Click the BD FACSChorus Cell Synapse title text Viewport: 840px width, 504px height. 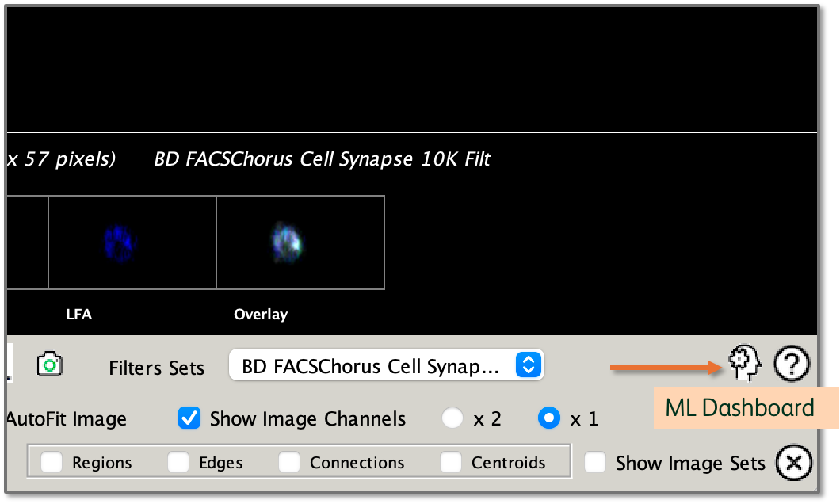coord(322,159)
